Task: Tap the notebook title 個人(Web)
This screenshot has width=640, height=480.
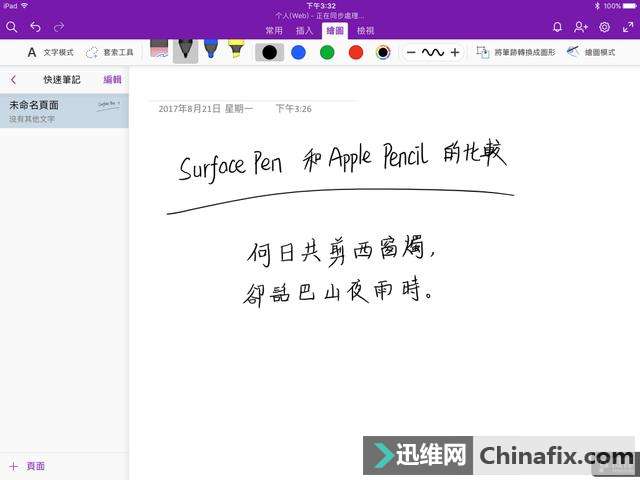Action: click(x=320, y=16)
